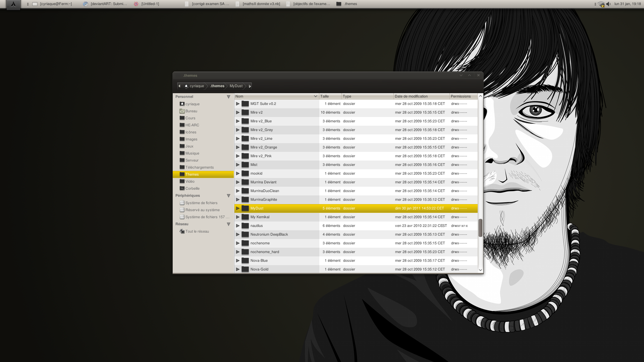Click the path bar forward arrow

click(x=250, y=86)
